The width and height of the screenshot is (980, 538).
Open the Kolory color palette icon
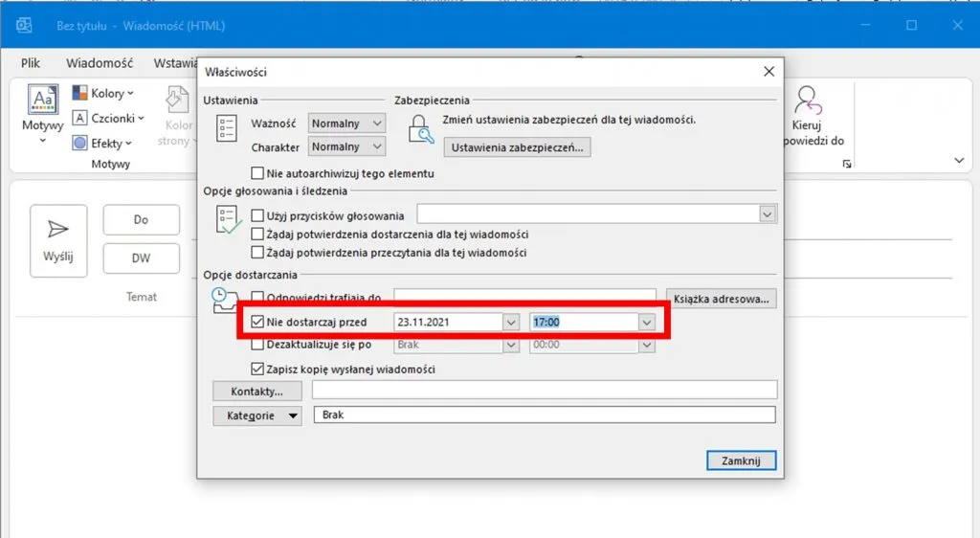(80, 94)
